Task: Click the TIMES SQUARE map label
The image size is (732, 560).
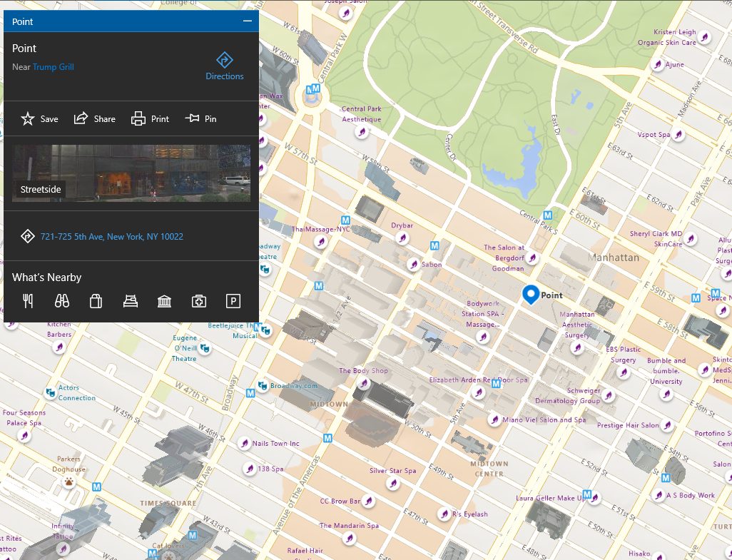Action: click(x=168, y=503)
